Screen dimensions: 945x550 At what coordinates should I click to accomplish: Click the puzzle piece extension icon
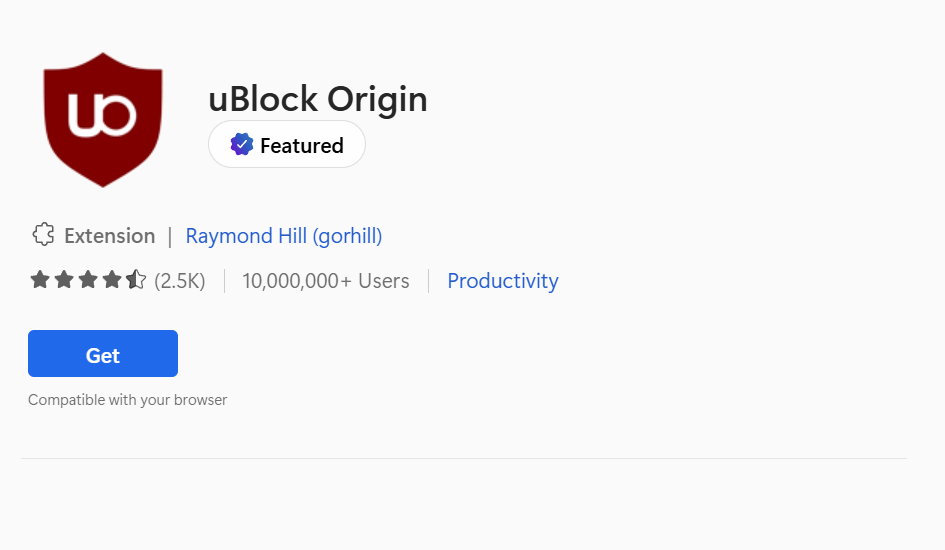point(43,235)
